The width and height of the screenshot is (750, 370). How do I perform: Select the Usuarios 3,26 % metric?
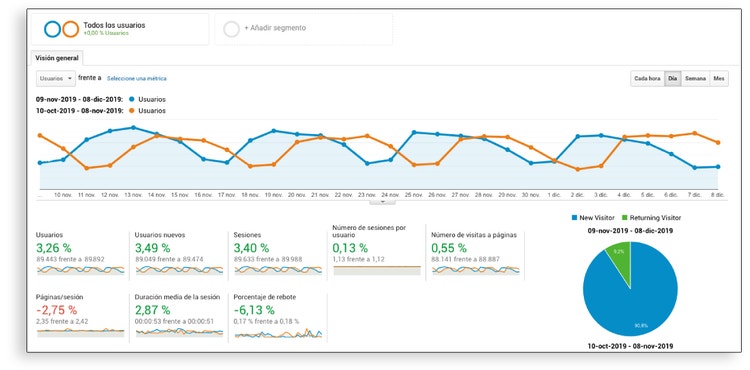[x=80, y=253]
